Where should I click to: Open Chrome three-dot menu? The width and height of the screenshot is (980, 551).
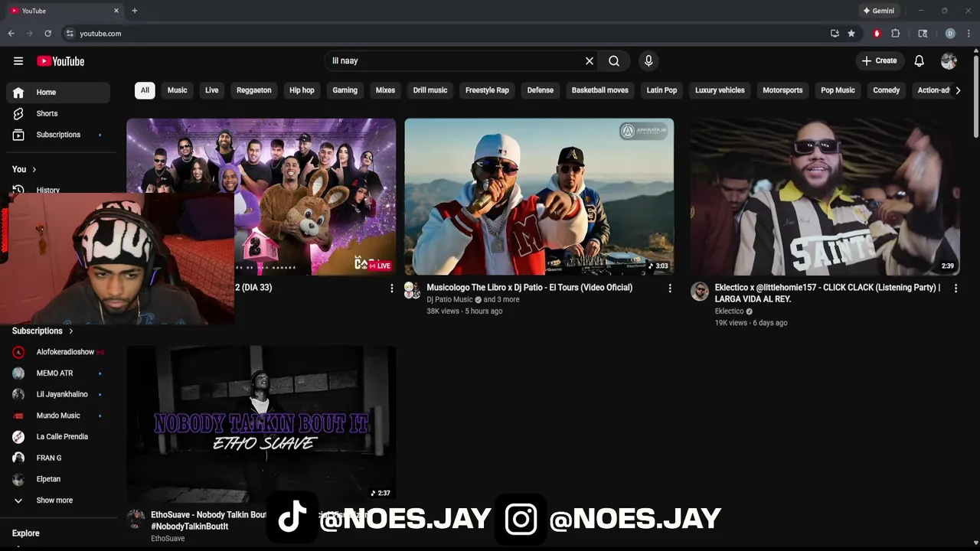(969, 34)
